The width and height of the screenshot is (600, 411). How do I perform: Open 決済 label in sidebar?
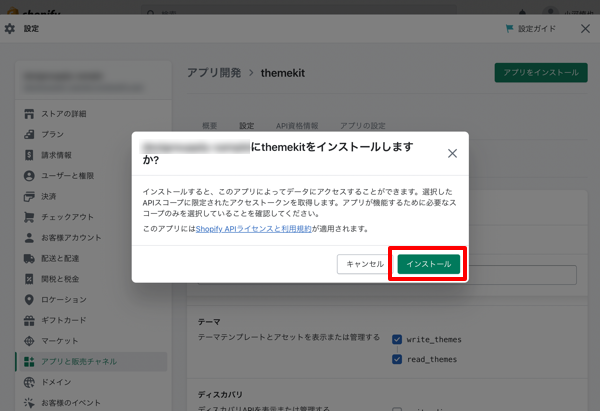(x=49, y=196)
